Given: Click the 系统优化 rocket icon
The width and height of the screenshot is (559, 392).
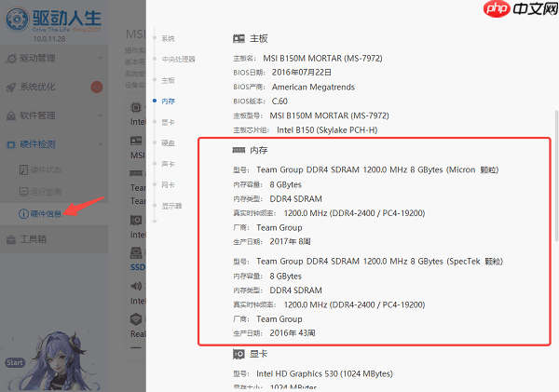Looking at the screenshot, I should coord(11,87).
